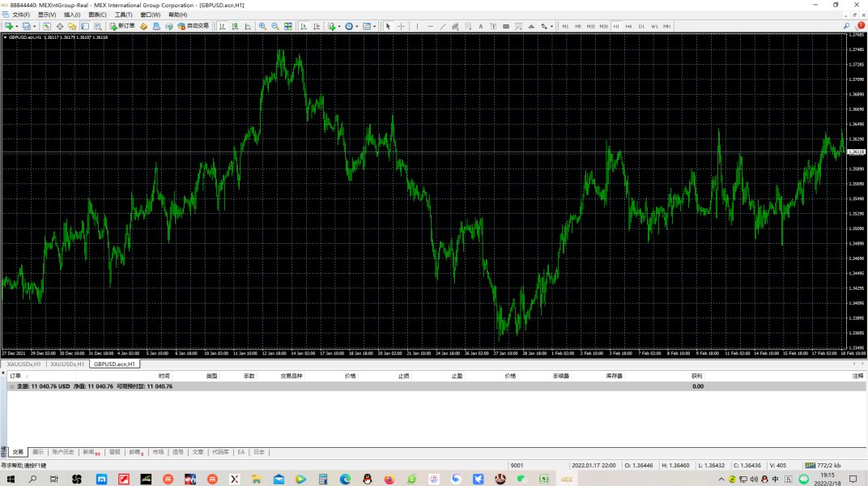Screen dimensions: 868x486
Task: Open the 图表(C) menu
Action: coord(97,15)
